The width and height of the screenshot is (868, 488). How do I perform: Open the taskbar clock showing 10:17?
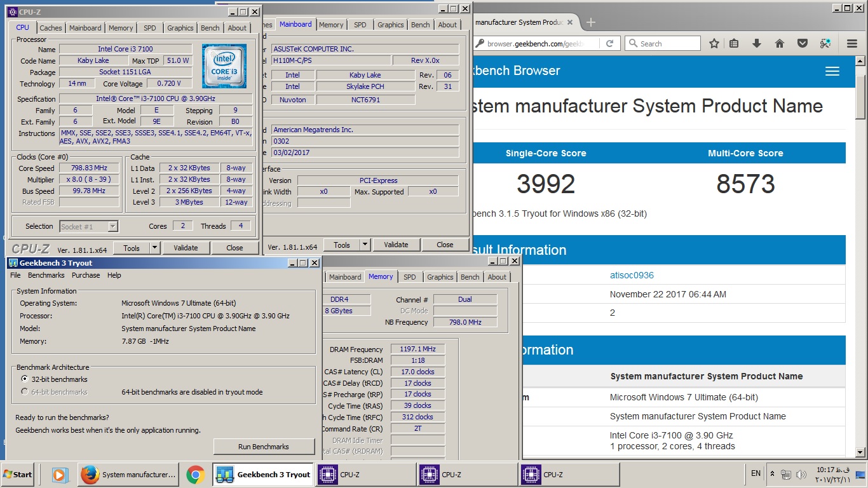[x=832, y=474]
